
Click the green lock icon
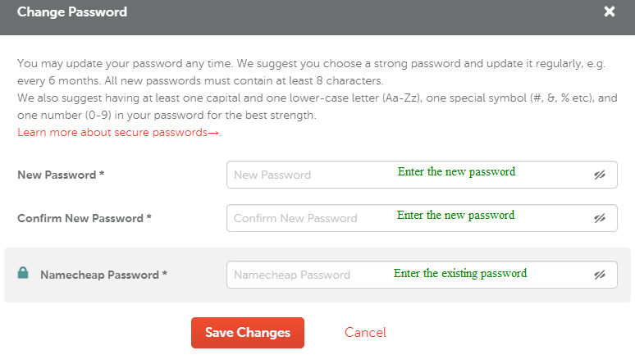coord(23,273)
